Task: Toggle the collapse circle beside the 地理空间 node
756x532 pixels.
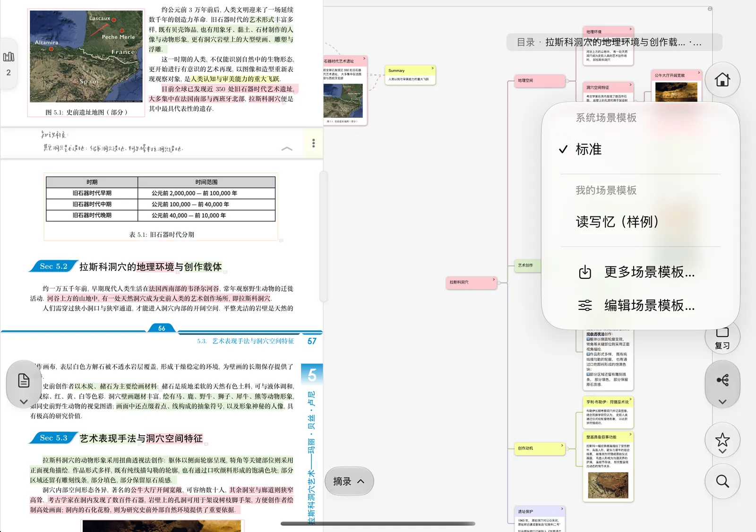Action: (567, 81)
